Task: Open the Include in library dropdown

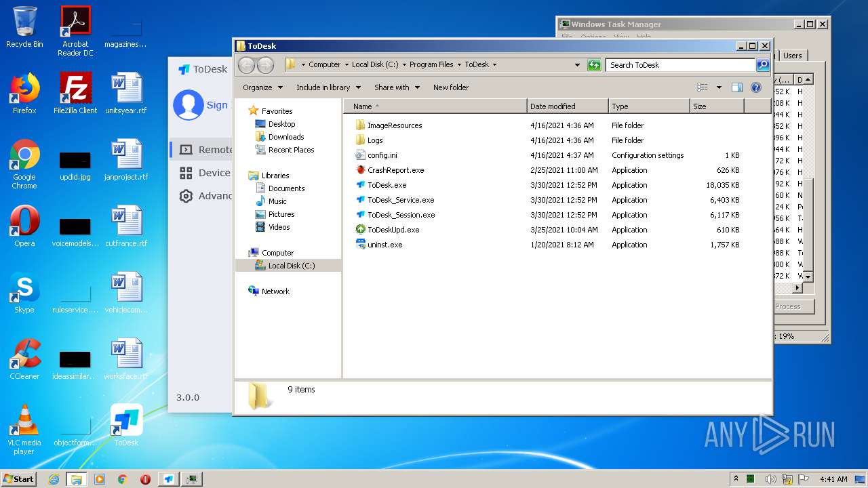Action: pyautogui.click(x=328, y=87)
